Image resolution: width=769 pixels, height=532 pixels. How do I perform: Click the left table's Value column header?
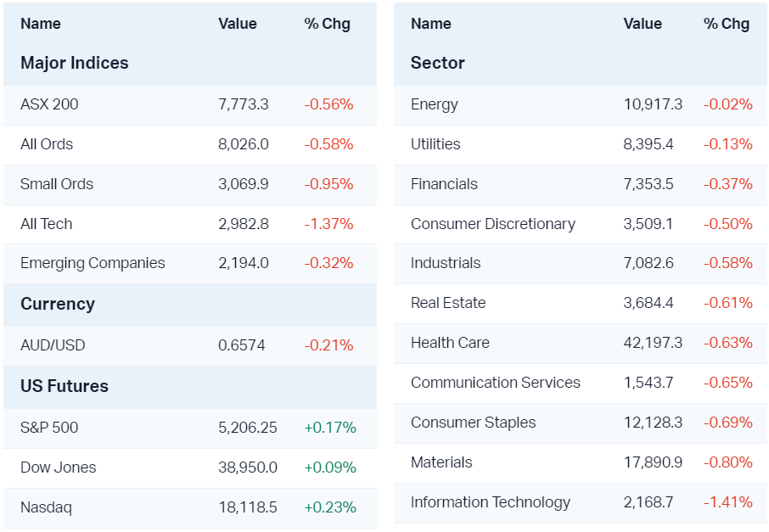coord(238,24)
